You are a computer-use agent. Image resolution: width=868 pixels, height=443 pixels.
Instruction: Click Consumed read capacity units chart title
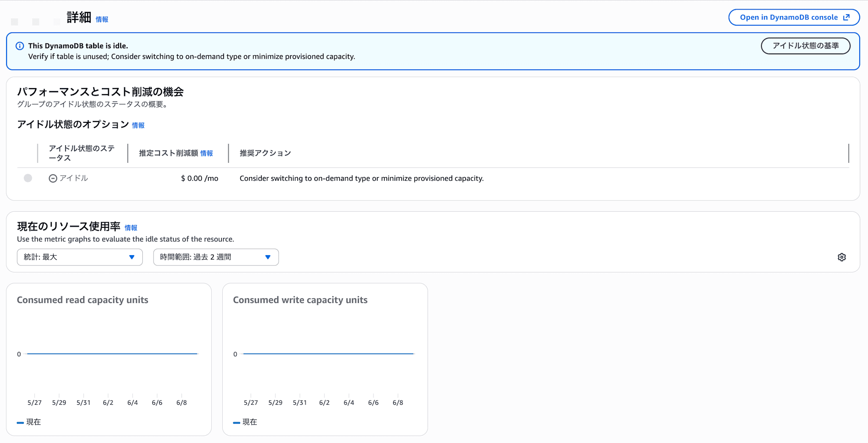click(82, 300)
